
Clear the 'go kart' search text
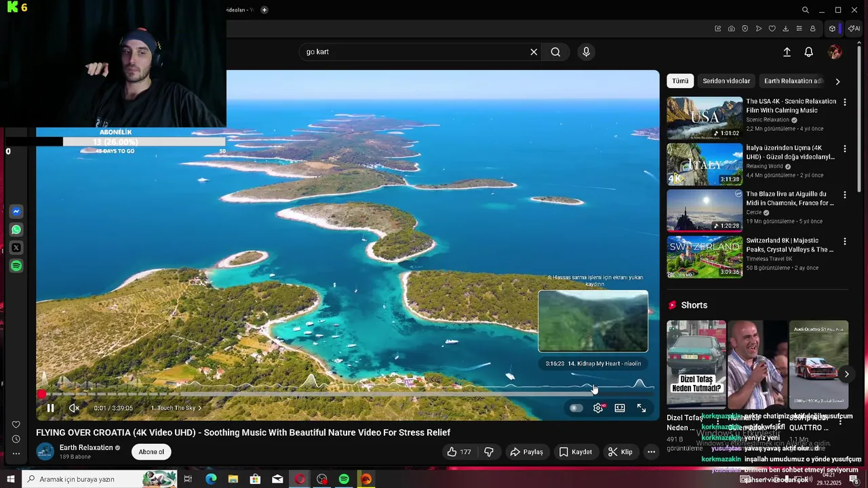click(x=534, y=52)
